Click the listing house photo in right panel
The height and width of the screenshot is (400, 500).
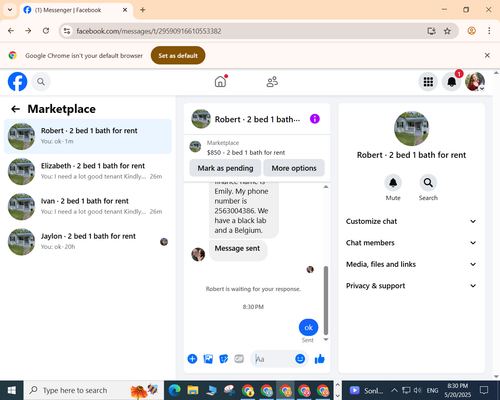pos(411,129)
